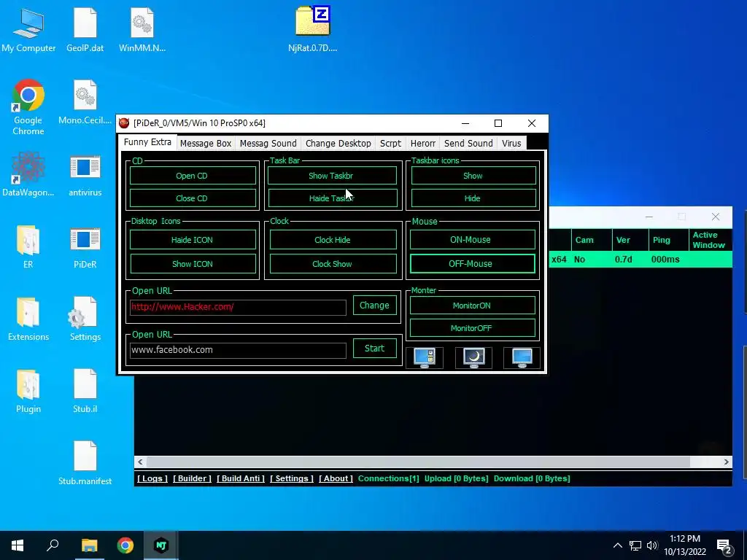Switch to the Change Desktop tab
Viewport: 747px width, 560px height.
338,144
